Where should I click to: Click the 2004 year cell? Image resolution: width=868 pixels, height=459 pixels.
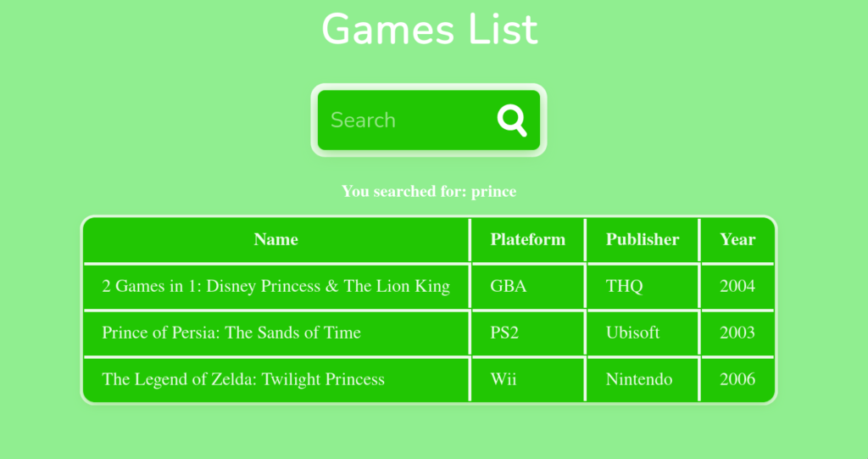(x=737, y=286)
